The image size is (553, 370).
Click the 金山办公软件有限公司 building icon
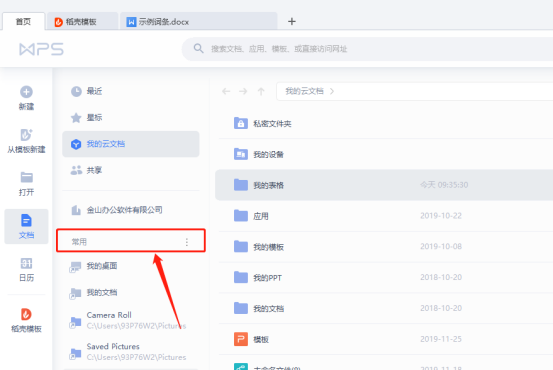(x=76, y=210)
